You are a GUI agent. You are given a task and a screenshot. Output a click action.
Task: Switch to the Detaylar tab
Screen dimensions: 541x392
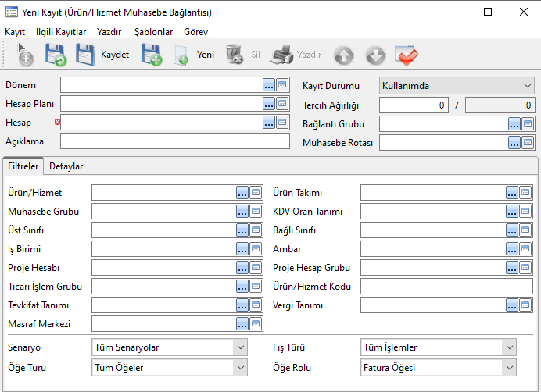coord(66,166)
